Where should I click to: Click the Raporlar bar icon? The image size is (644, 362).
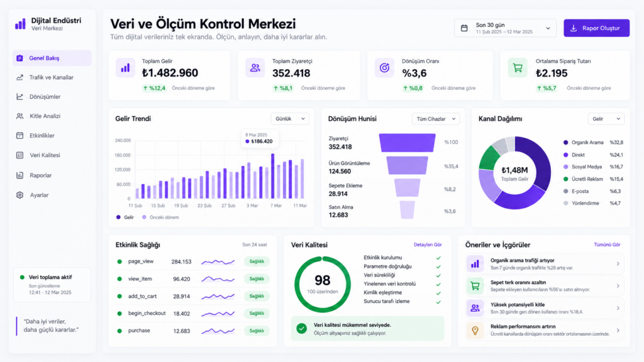tap(19, 175)
